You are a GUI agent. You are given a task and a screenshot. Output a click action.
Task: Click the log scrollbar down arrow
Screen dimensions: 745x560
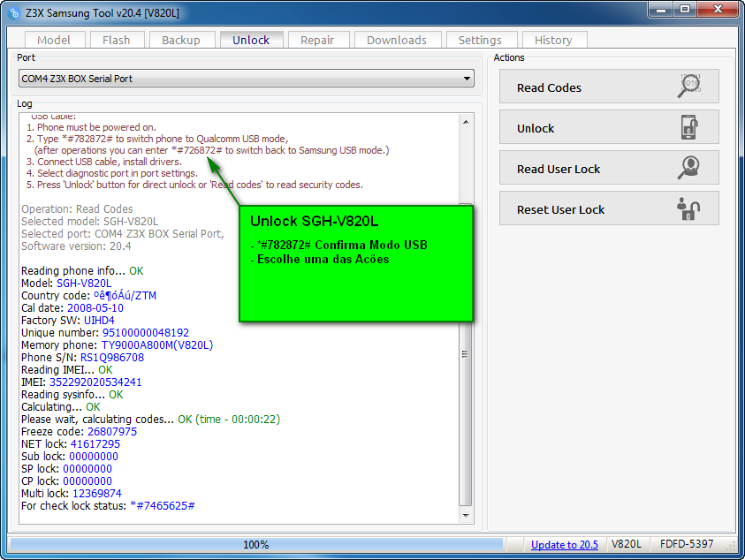pos(466,515)
